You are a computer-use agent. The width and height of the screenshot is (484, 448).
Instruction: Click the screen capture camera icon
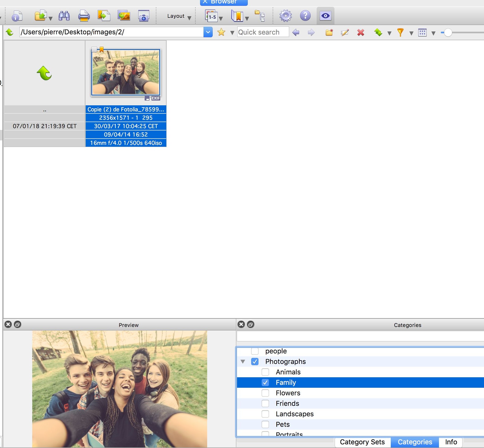click(x=144, y=16)
